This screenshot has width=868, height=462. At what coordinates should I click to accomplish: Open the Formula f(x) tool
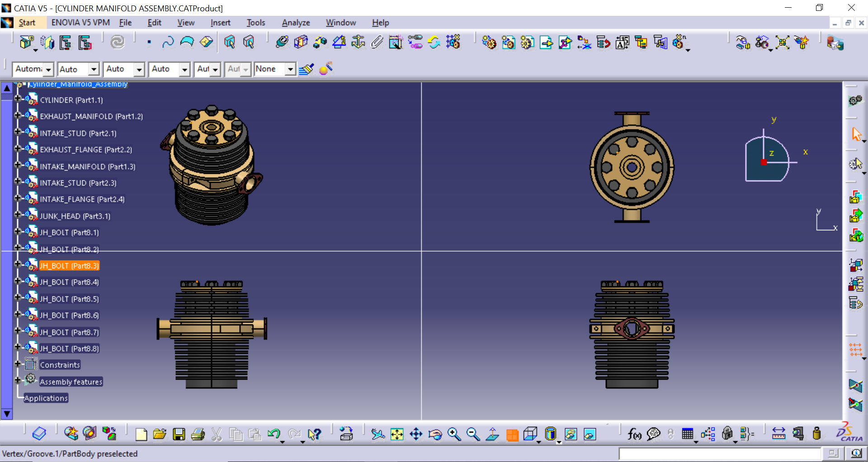click(634, 434)
